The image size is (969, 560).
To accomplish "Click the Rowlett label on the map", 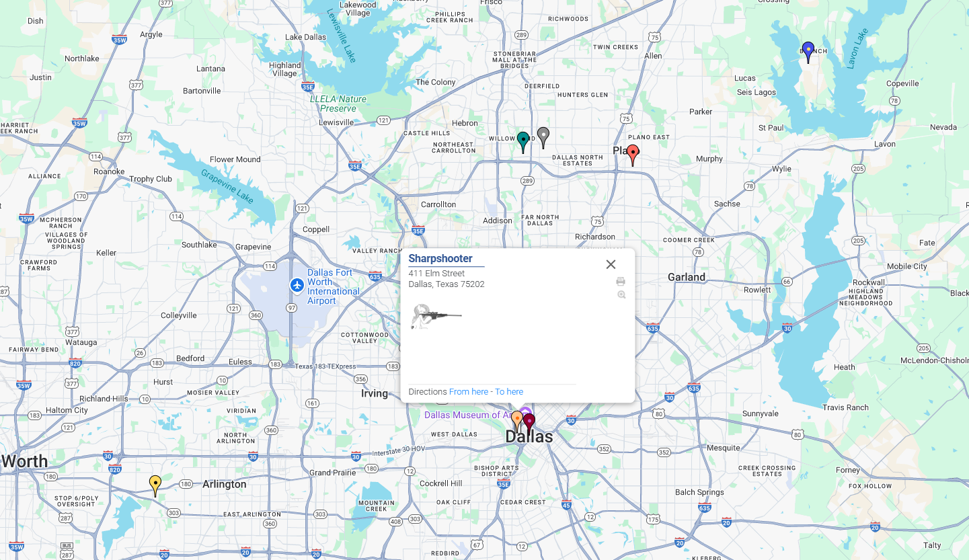I will pyautogui.click(x=757, y=290).
